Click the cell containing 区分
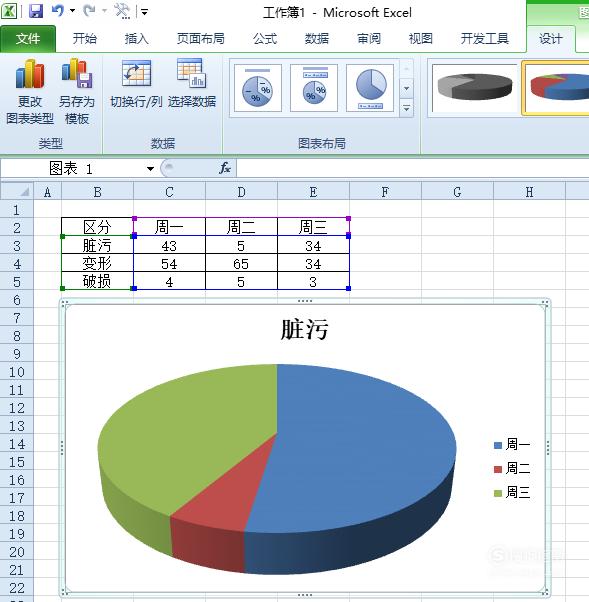Image resolution: width=589 pixels, height=602 pixels. tap(98, 227)
